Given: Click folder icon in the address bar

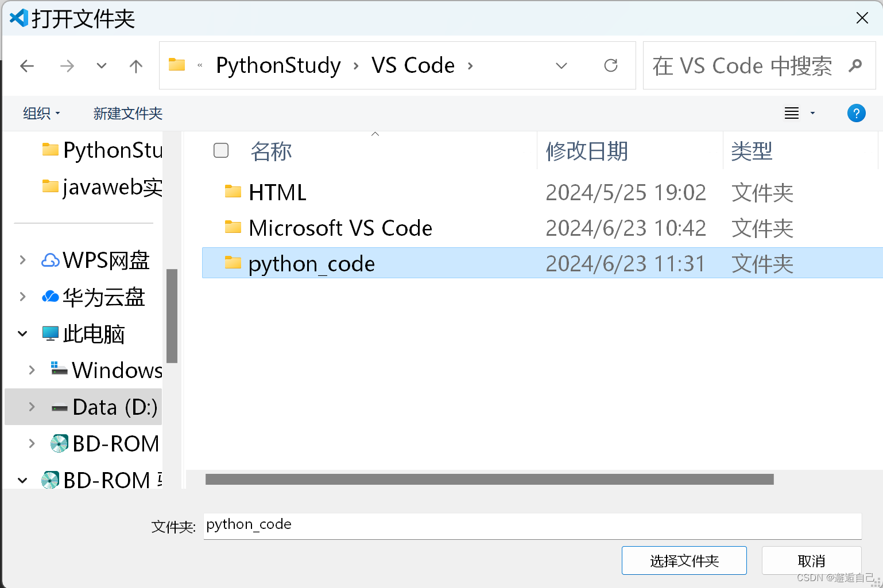Looking at the screenshot, I should click(x=177, y=65).
